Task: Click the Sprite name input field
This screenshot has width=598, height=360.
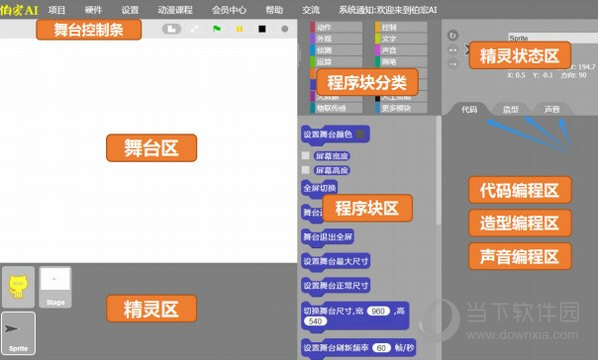Action: pos(553,38)
